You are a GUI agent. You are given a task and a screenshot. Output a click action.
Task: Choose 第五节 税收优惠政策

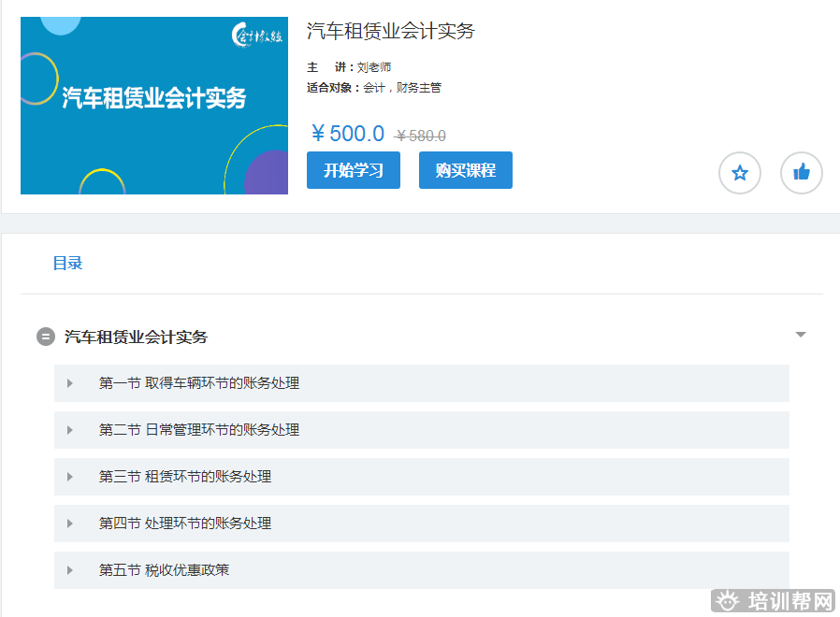point(164,570)
